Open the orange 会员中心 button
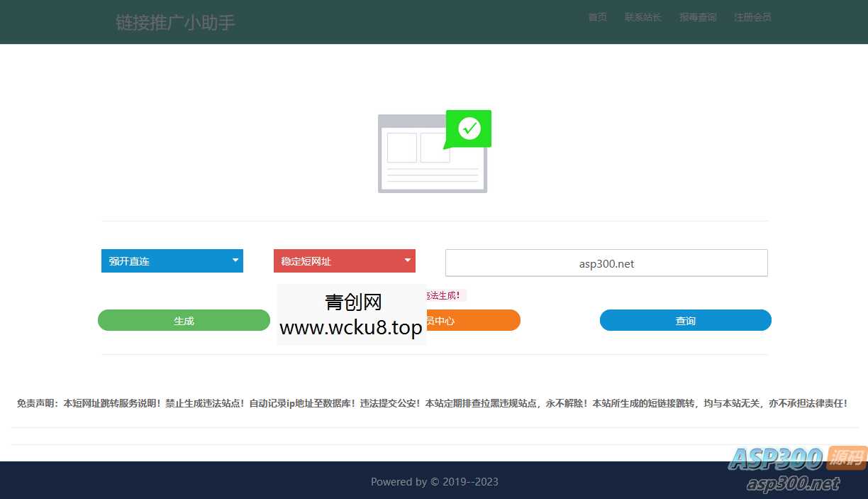 472,320
